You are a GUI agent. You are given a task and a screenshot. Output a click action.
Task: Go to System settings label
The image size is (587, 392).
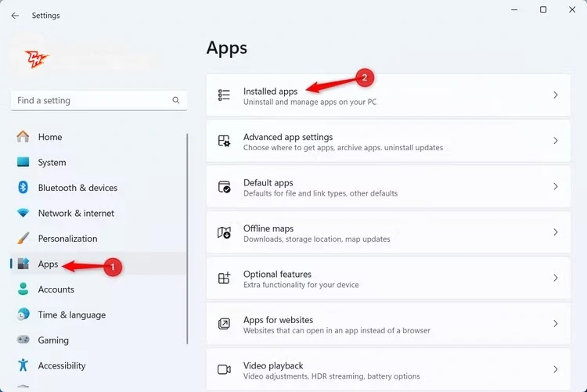[52, 163]
